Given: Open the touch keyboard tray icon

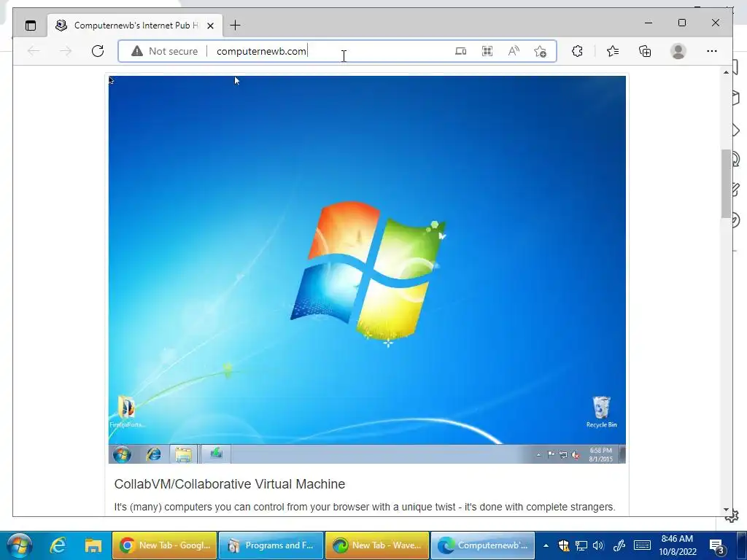Looking at the screenshot, I should (x=642, y=545).
